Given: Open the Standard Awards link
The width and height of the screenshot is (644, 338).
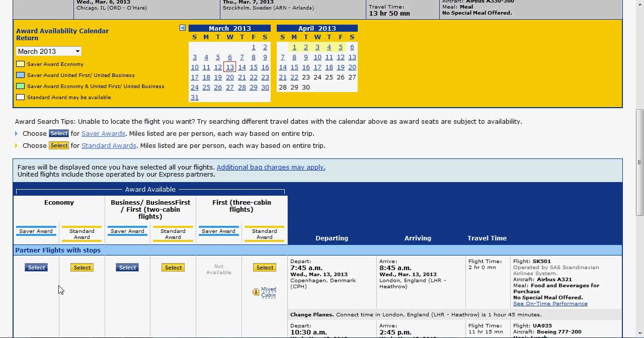Looking at the screenshot, I should (x=109, y=145).
